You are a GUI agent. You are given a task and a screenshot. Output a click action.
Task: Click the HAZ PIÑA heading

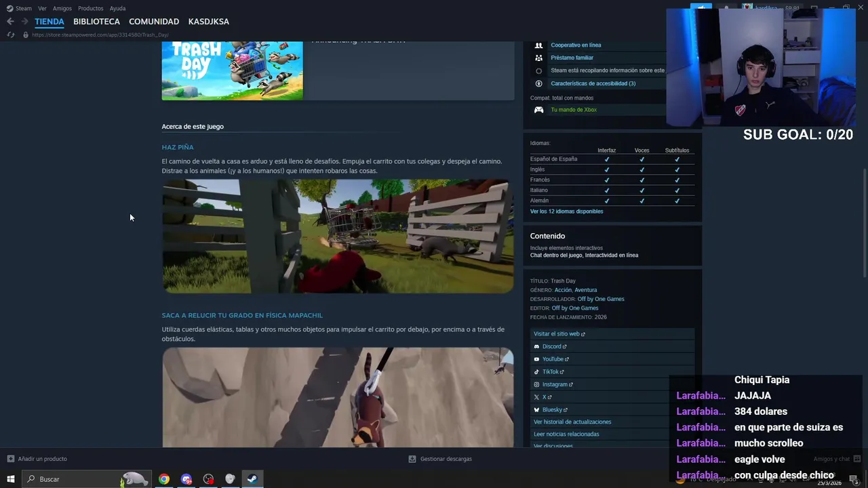point(178,147)
